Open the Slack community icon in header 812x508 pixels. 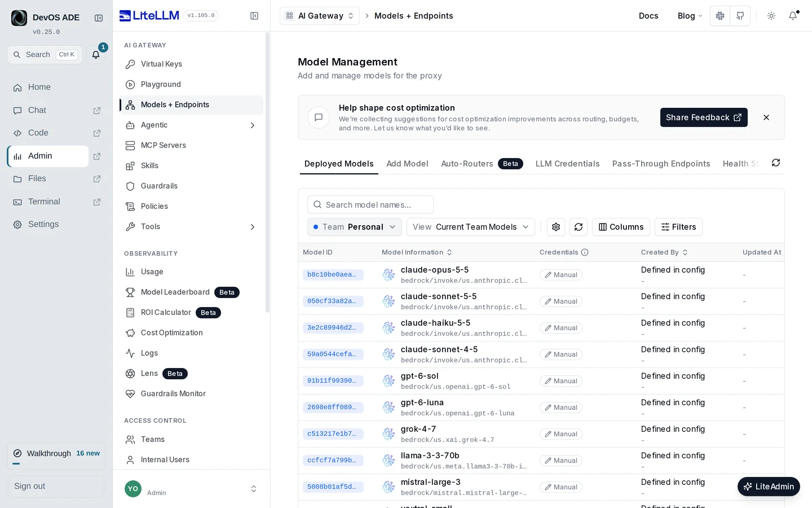pyautogui.click(x=720, y=16)
